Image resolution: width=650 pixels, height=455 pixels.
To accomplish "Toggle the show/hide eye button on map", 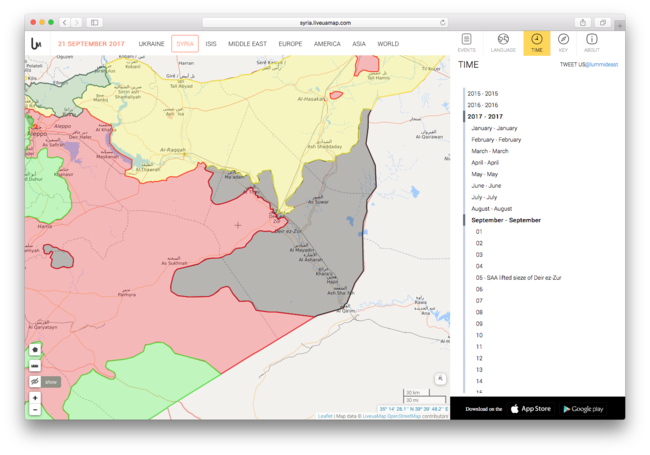I will pyautogui.click(x=35, y=381).
